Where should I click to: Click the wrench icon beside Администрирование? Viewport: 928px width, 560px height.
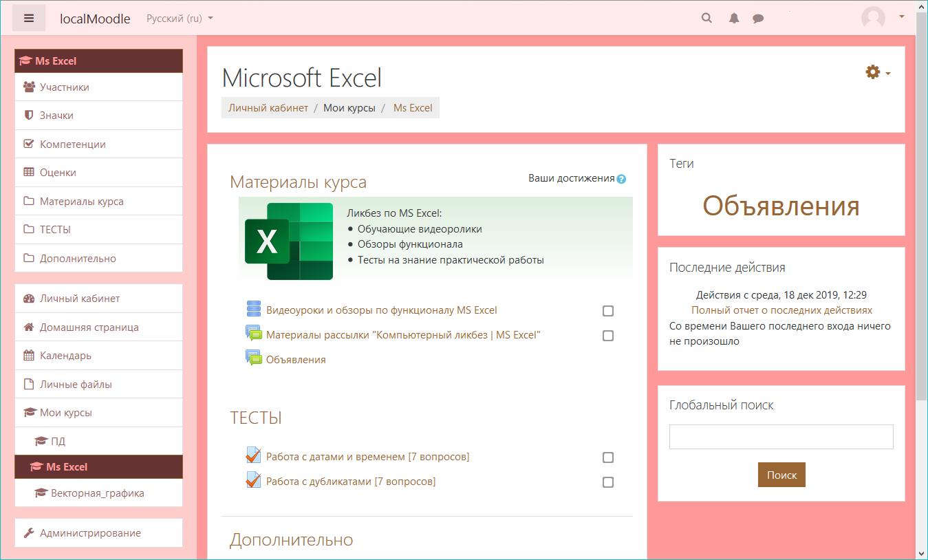tap(29, 533)
